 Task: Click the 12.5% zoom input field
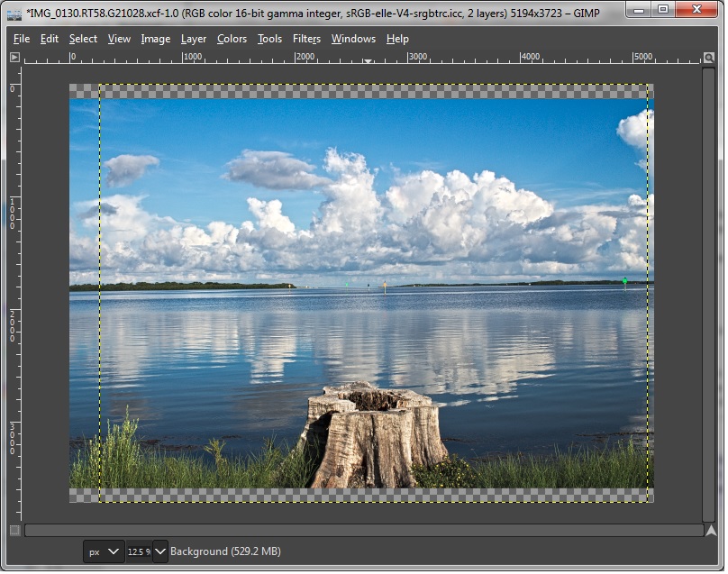coord(138,551)
